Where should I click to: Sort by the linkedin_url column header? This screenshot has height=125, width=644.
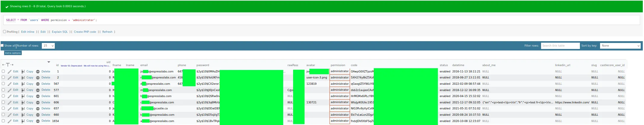(562, 65)
